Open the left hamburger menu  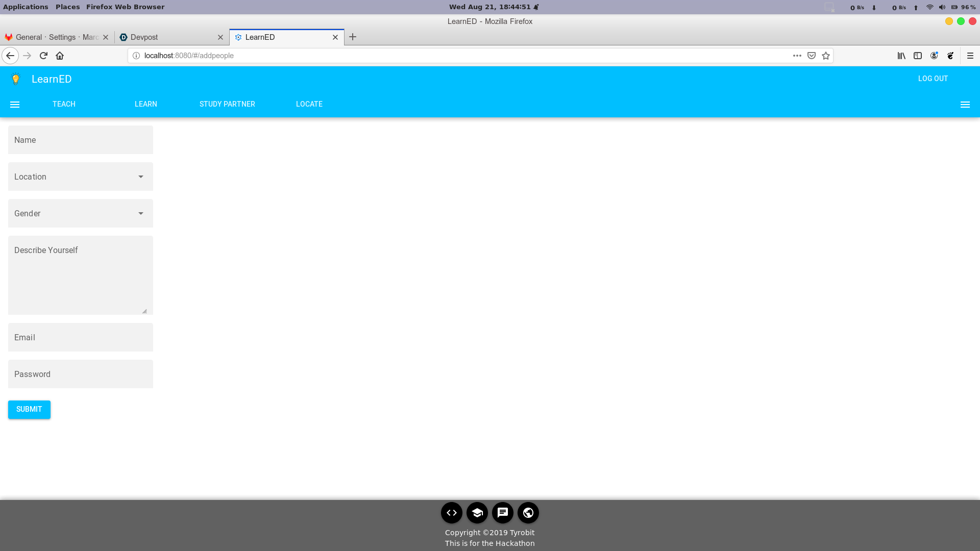pos(15,105)
